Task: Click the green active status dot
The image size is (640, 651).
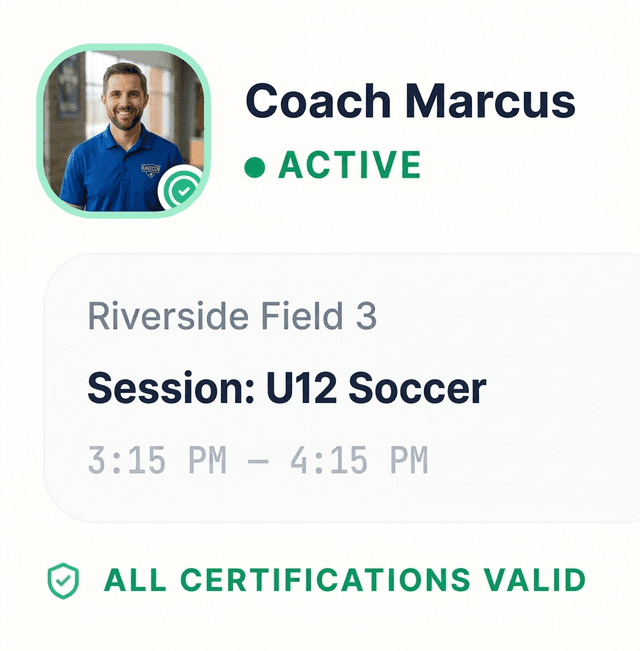Action: pos(254,167)
